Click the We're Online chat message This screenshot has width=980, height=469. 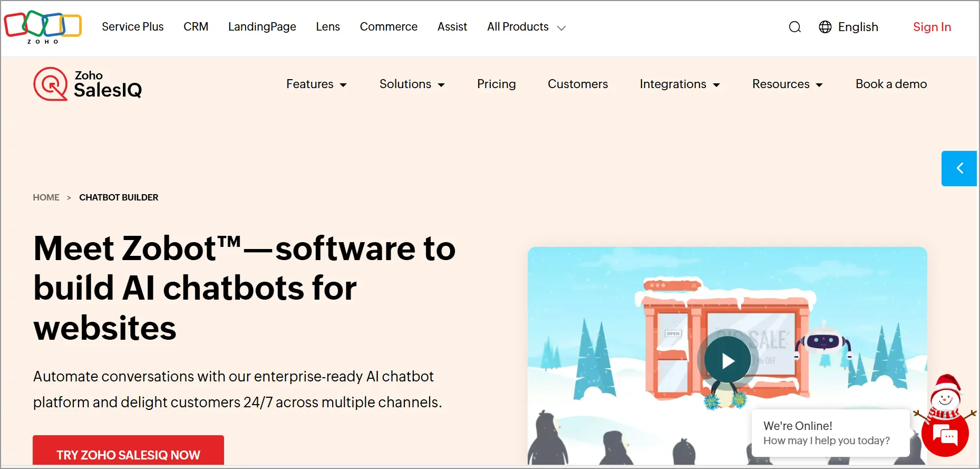830,433
